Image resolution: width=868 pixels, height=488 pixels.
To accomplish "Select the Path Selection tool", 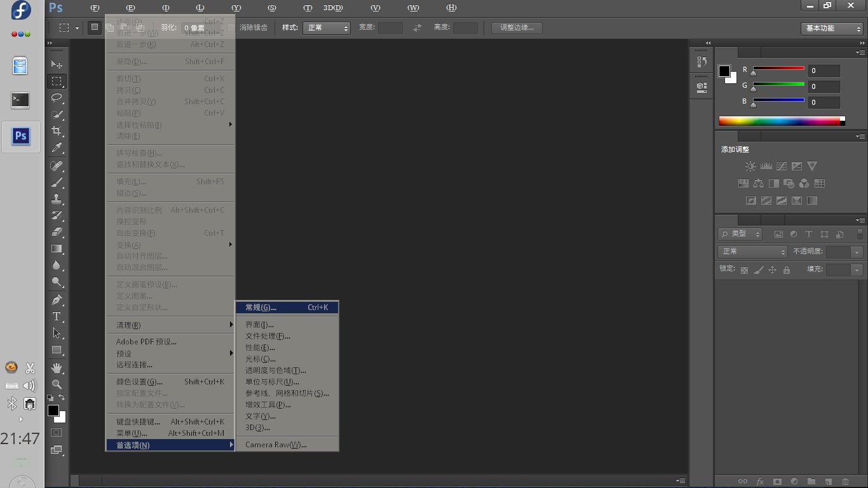I will 57,333.
